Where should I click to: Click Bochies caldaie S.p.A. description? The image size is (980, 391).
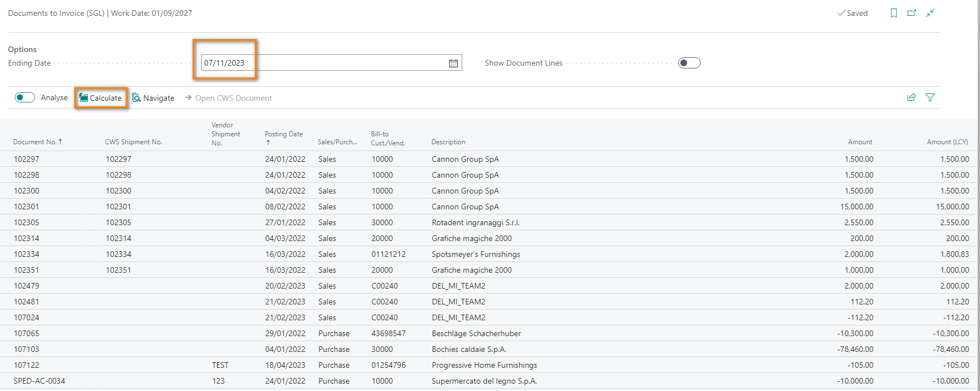point(469,349)
